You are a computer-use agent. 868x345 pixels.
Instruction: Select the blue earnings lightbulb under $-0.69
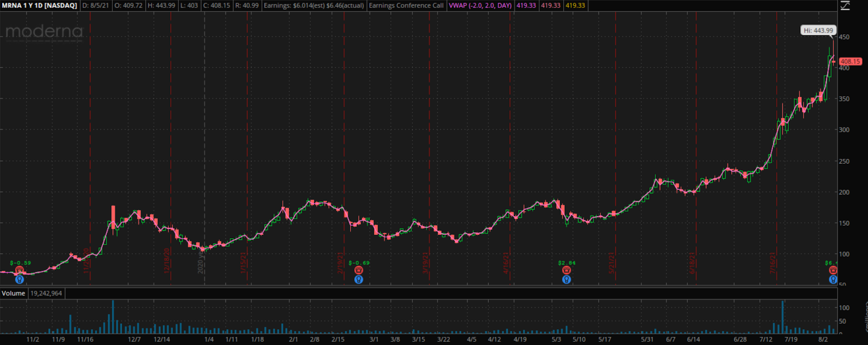(359, 279)
